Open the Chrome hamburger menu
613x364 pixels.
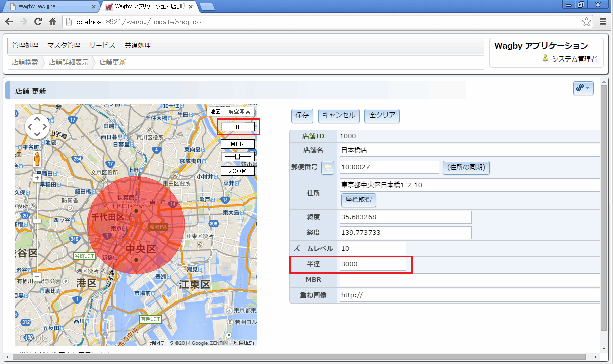pos(603,22)
